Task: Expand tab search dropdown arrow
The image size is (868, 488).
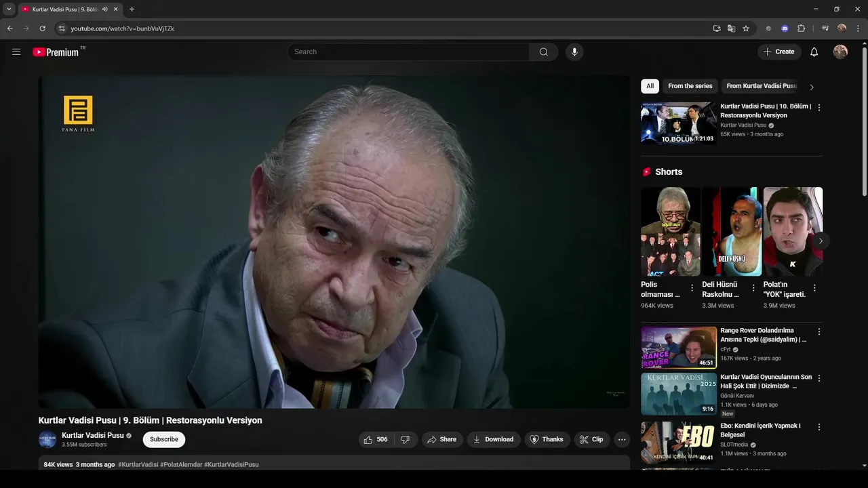Action: [9, 9]
